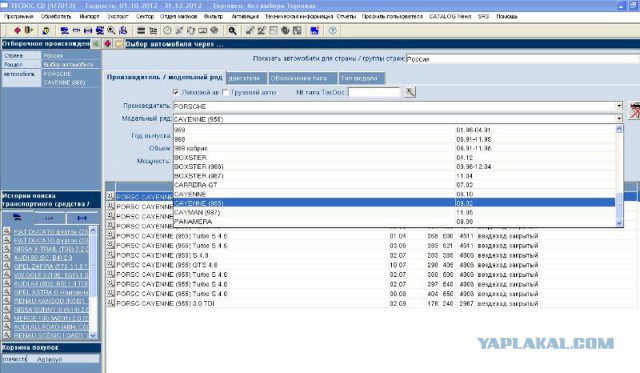Click the country field showing Россия

[x=523, y=59]
